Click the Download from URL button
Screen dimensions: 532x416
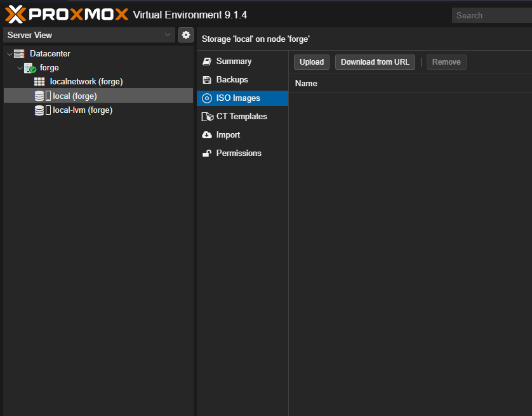tap(375, 62)
